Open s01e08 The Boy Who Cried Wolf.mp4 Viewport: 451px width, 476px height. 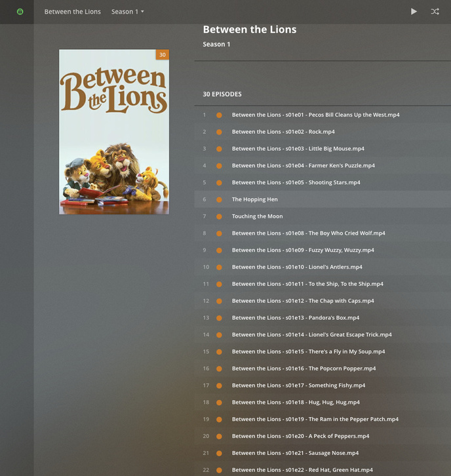coord(308,233)
